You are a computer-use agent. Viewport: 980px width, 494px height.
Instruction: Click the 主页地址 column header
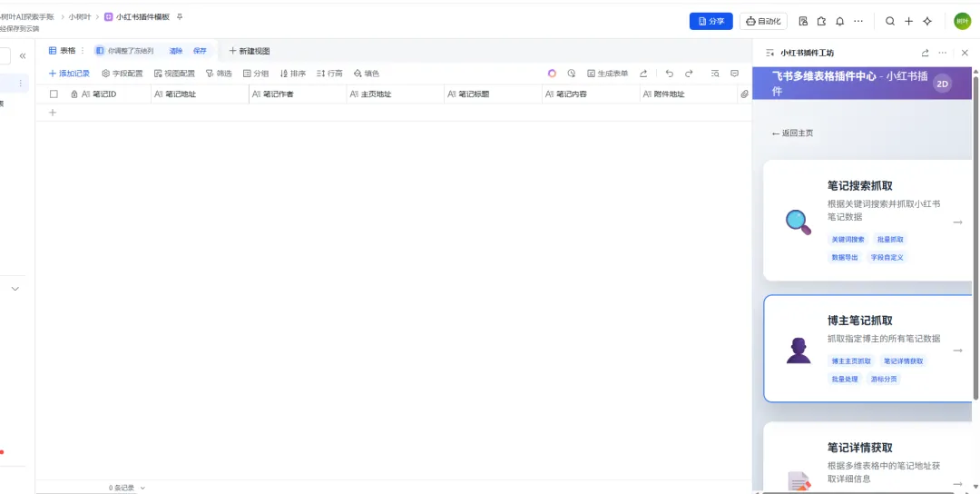point(396,94)
